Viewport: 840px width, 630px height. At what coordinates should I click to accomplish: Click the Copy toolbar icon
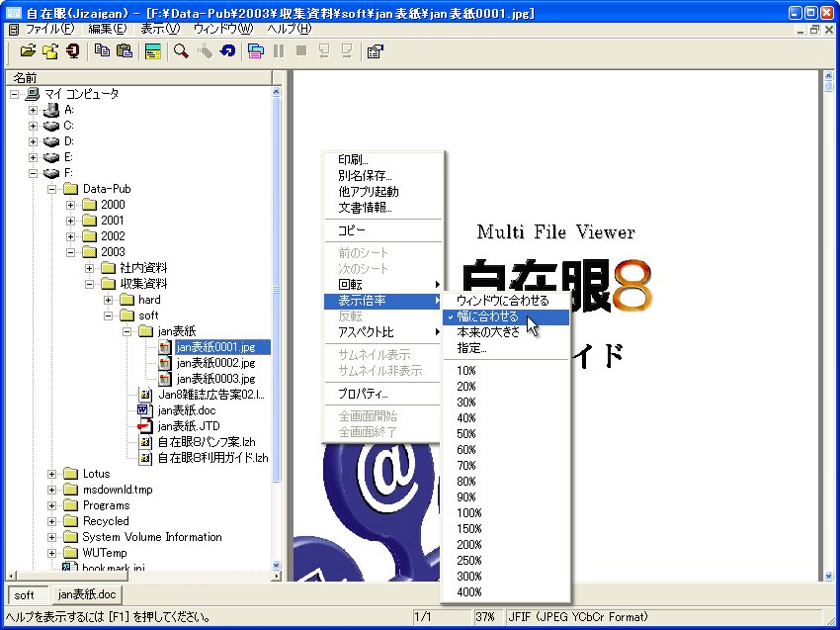click(102, 51)
